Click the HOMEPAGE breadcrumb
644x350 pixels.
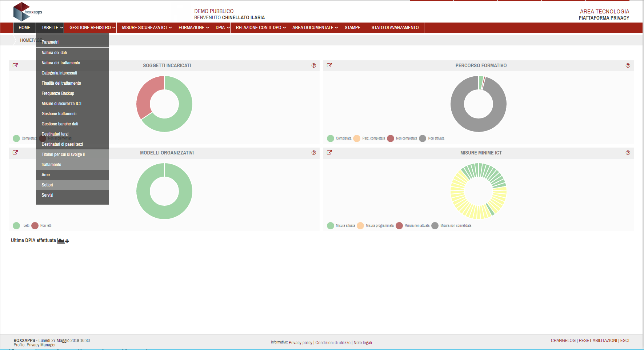coord(31,40)
